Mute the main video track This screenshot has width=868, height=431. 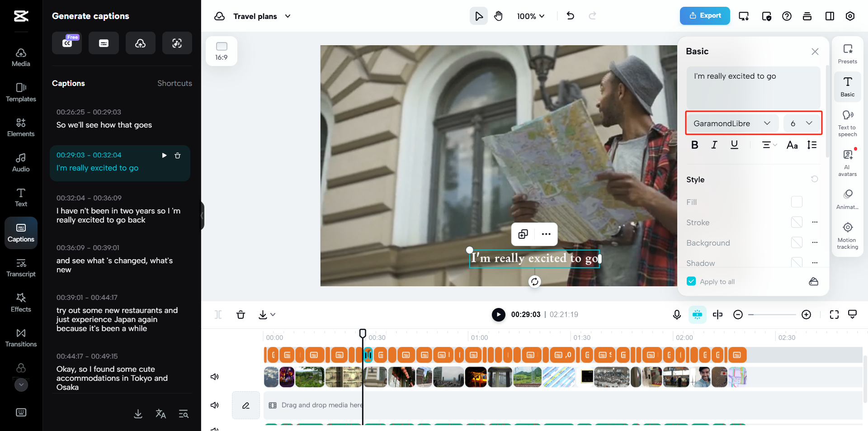pos(215,377)
